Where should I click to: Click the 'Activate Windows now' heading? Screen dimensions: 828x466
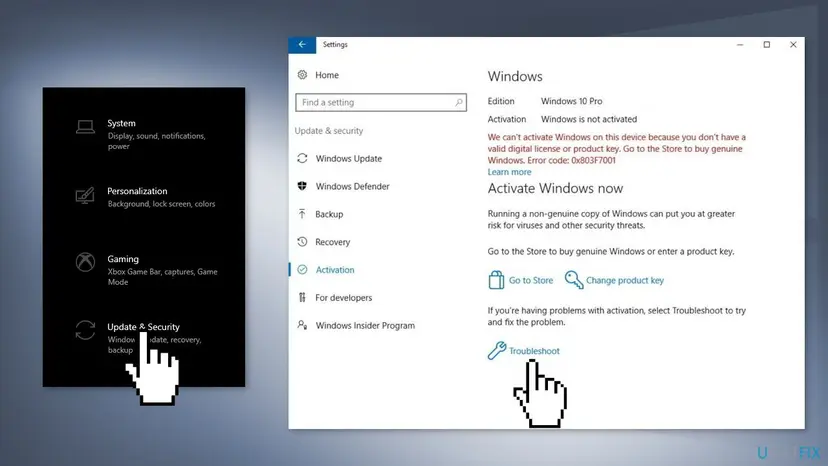click(555, 188)
